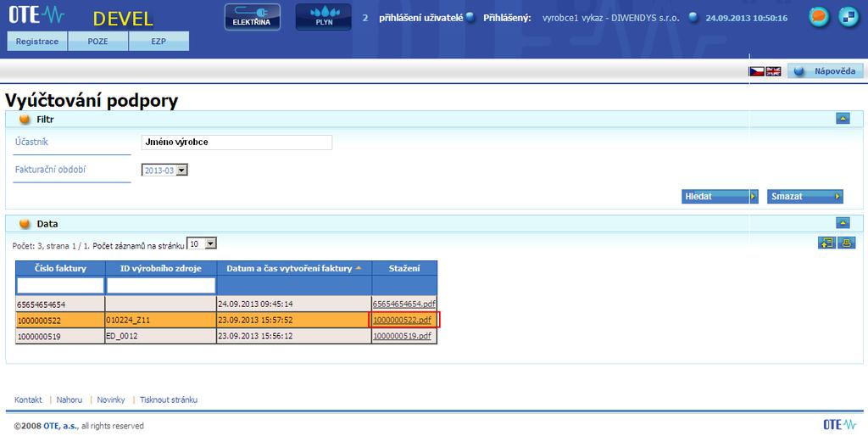Viewport: 868px width, 436px height.
Task: Download 1000000519.pdf
Action: [403, 336]
